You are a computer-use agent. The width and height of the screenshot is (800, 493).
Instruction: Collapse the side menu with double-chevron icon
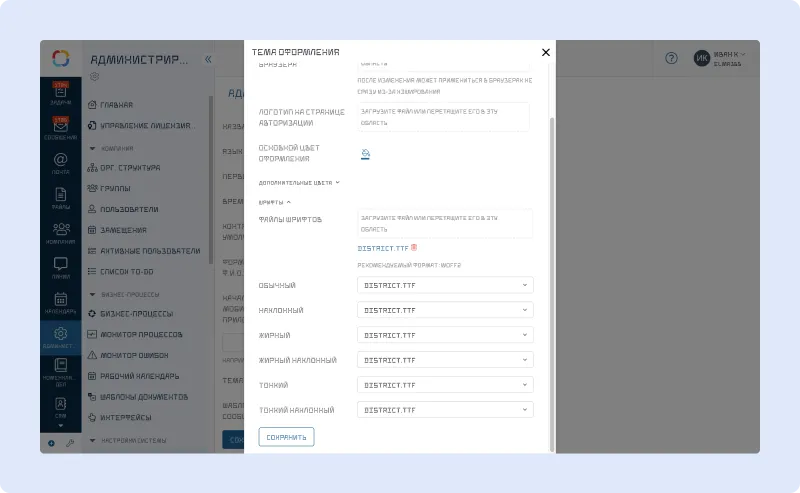coord(208,59)
